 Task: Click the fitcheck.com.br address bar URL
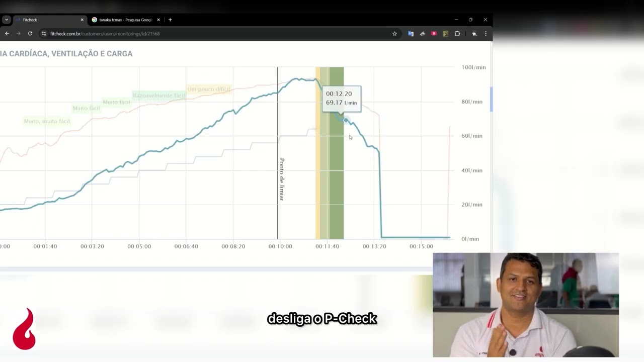coord(105,34)
